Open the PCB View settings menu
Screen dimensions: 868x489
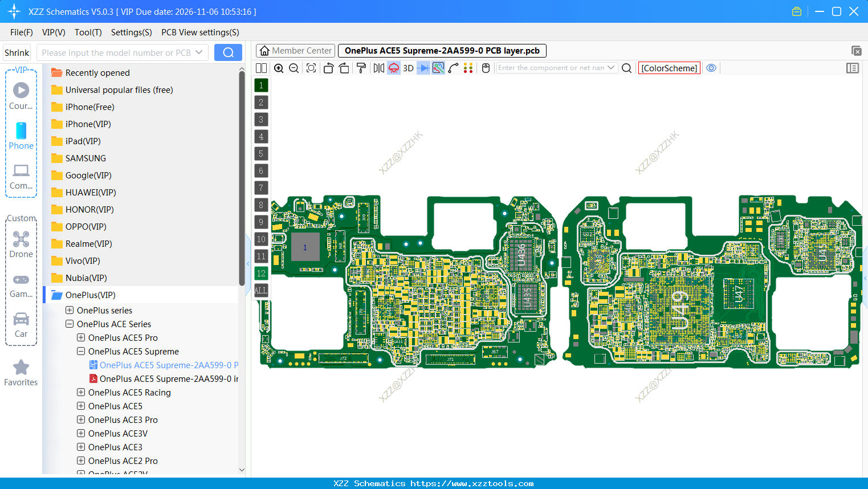point(199,32)
